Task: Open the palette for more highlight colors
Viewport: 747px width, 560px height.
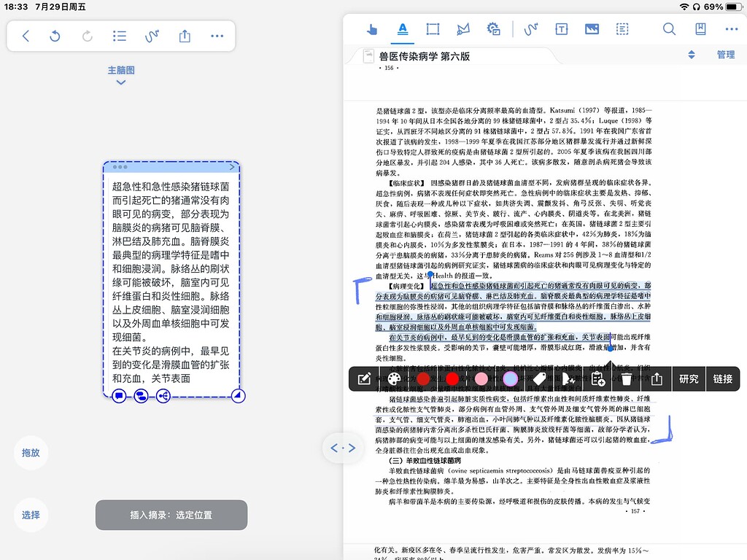Action: (392, 378)
